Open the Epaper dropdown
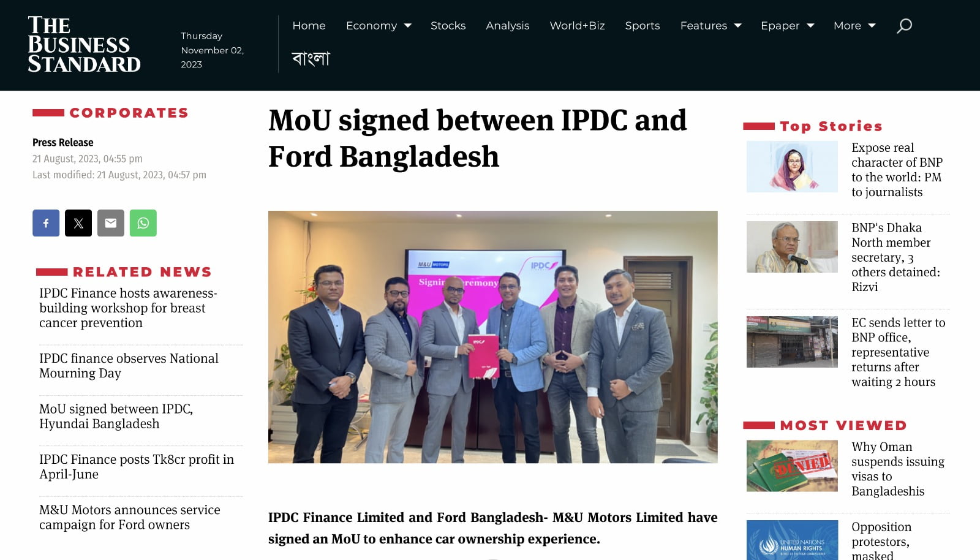Screen dimensions: 980x560 (787, 26)
